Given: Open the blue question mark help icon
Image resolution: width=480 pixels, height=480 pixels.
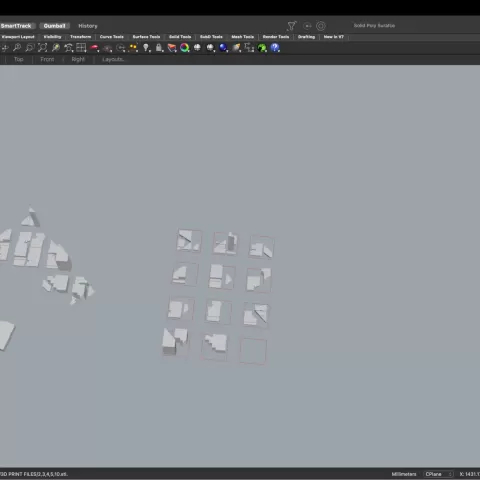Looking at the screenshot, I should click(x=275, y=48).
